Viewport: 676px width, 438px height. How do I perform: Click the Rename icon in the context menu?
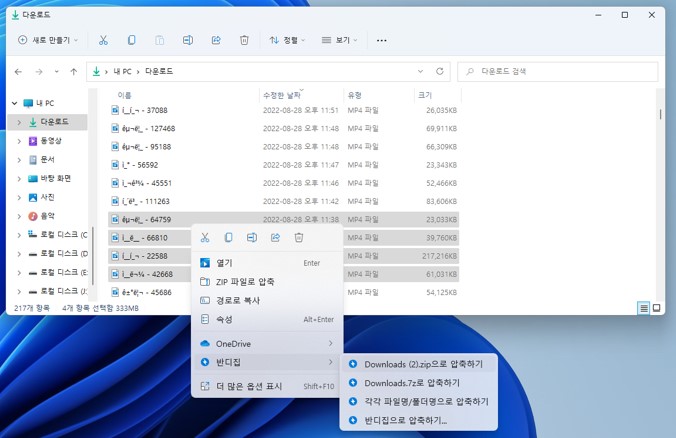pos(252,238)
